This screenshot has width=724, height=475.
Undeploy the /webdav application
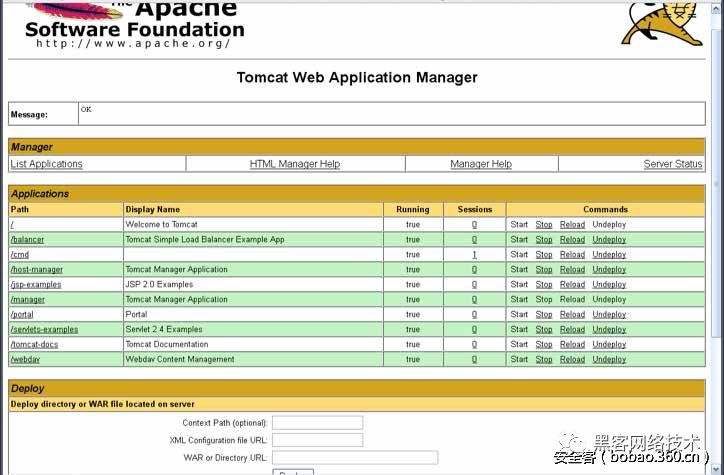coord(609,359)
